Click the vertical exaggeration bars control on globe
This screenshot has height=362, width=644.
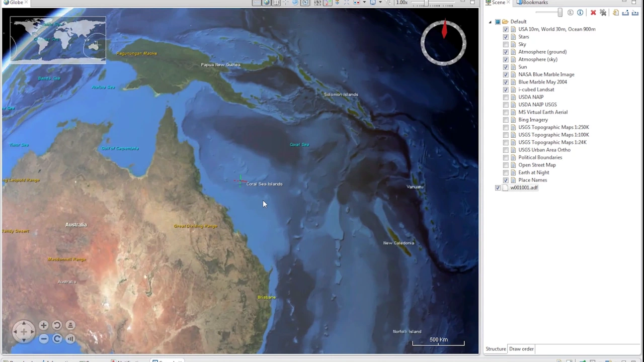[x=70, y=339]
